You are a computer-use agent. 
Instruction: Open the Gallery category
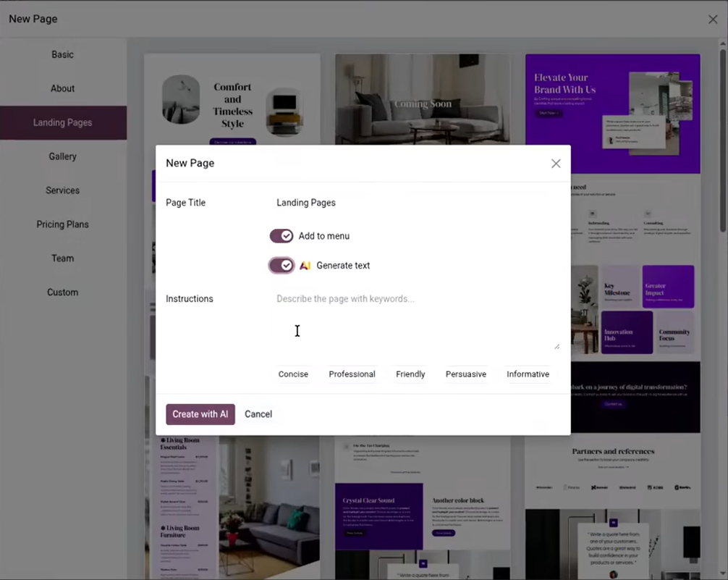coord(62,156)
